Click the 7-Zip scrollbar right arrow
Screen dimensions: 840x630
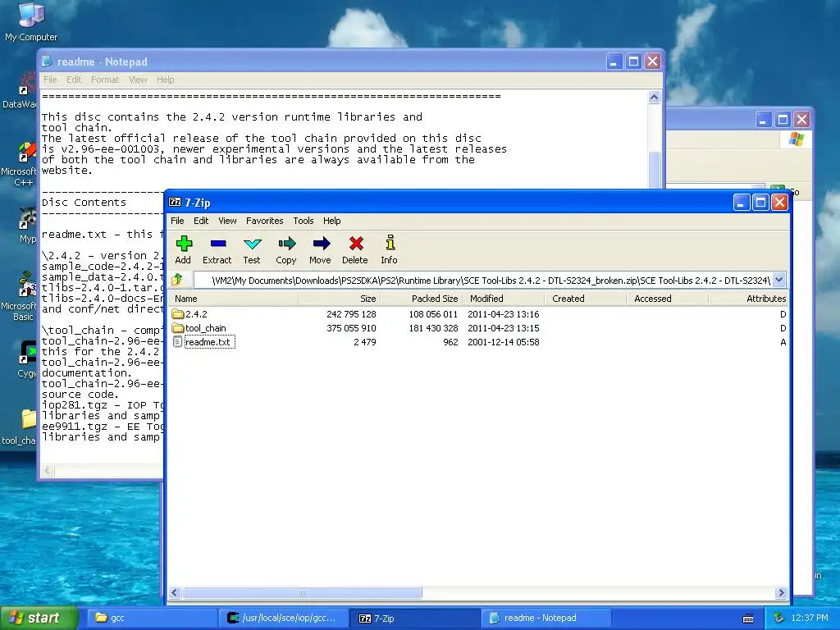(781, 592)
